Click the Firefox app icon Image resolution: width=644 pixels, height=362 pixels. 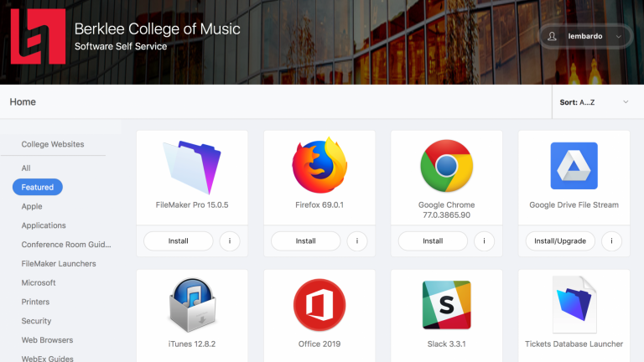coord(319,165)
